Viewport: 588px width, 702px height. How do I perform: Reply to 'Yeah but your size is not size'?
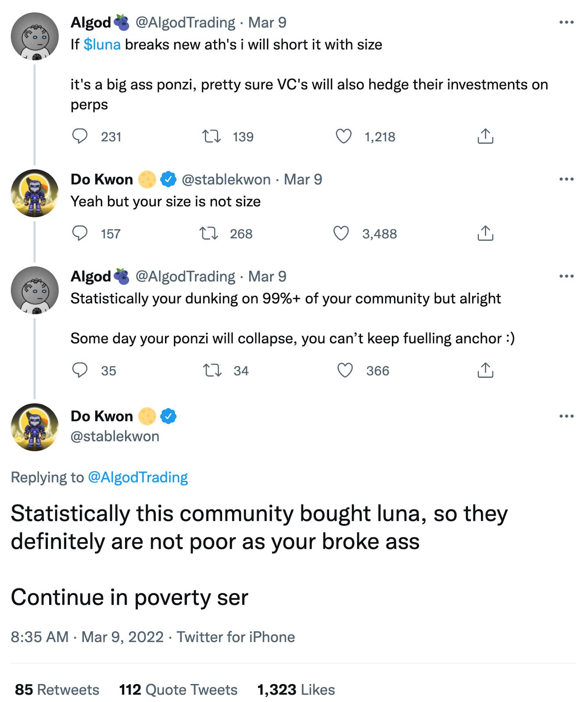[80, 233]
